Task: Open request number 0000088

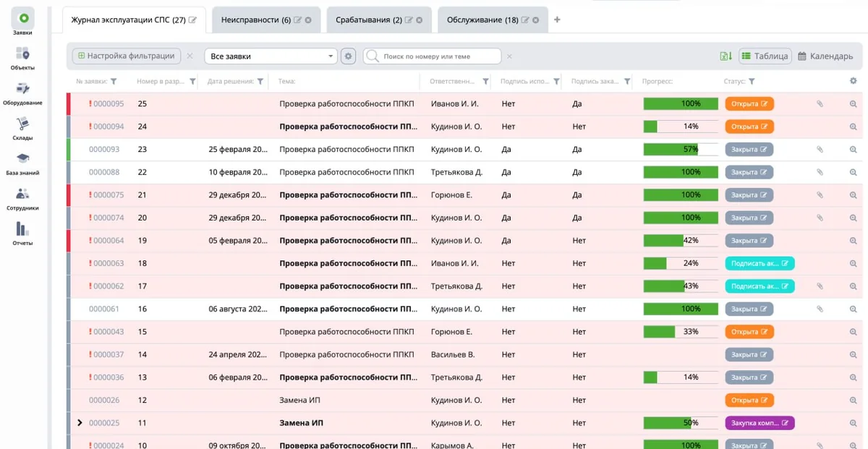Action: pos(104,172)
